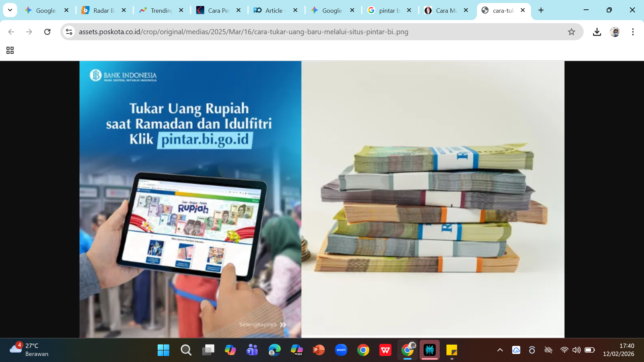The image size is (644, 362).
Task: Open the cloud sync tray icon
Action: pyautogui.click(x=516, y=350)
